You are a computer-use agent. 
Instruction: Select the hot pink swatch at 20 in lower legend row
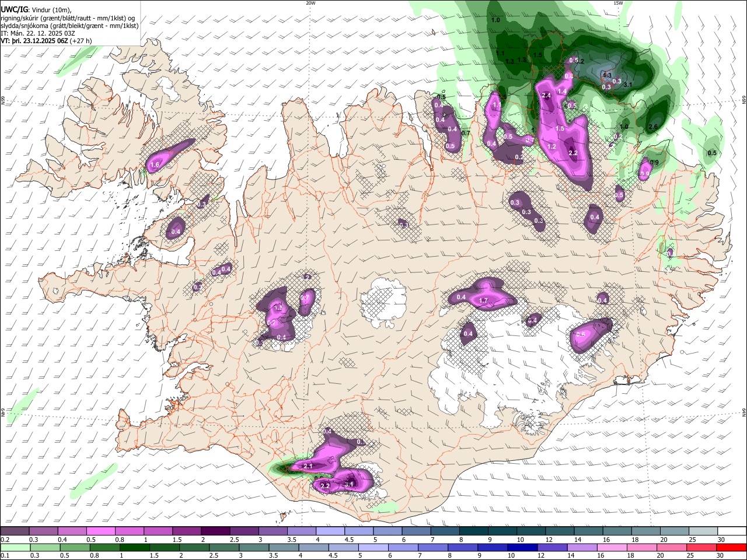[672, 547]
